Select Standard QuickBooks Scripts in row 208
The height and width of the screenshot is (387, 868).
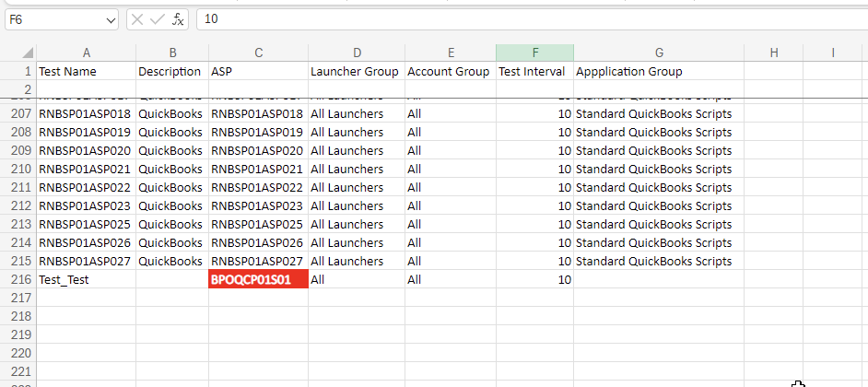point(659,133)
